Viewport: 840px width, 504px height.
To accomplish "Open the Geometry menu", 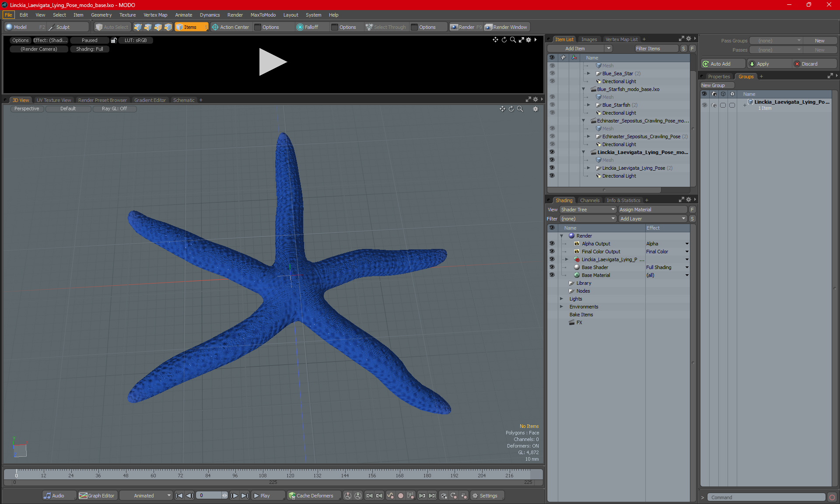I will coord(101,15).
